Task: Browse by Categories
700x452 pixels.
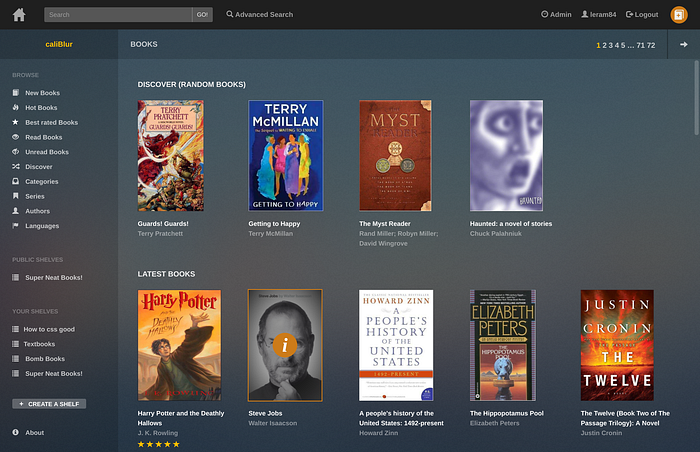Action: coord(42,181)
